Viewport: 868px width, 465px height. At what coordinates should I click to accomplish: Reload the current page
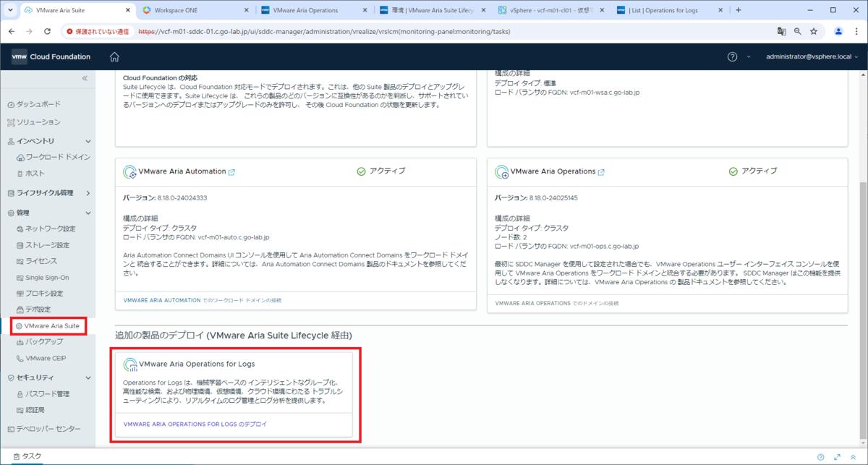(47, 32)
